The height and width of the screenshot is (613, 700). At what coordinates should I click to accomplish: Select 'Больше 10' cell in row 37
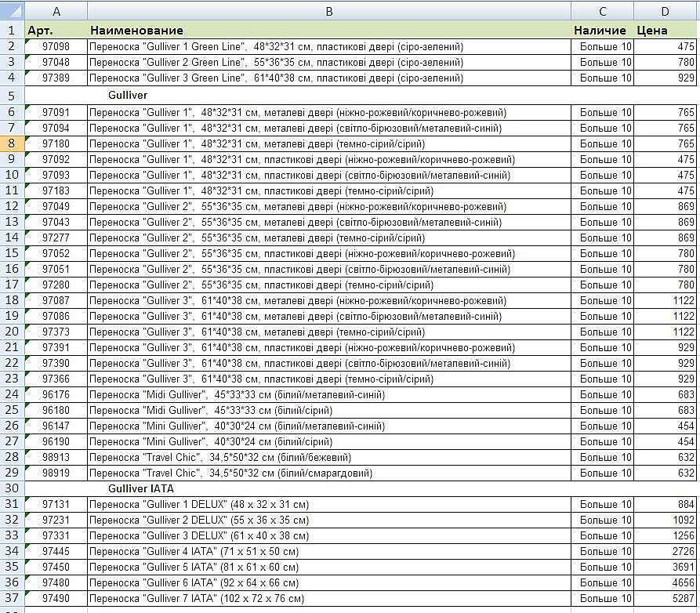coord(602,598)
